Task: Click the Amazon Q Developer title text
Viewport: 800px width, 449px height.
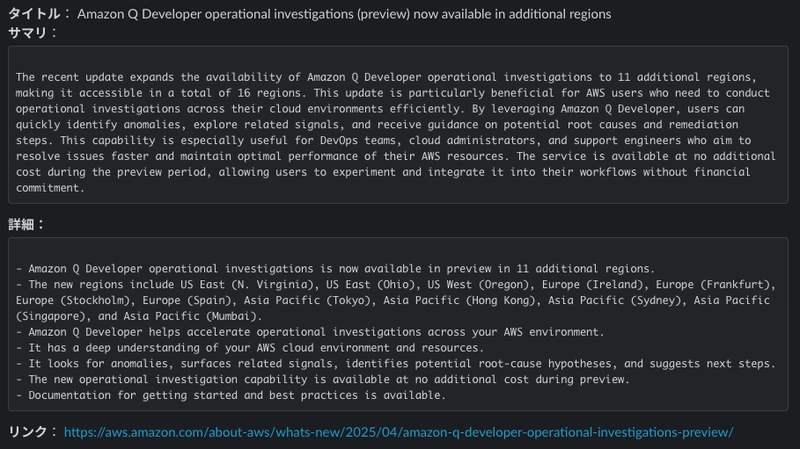Action: click(344, 14)
